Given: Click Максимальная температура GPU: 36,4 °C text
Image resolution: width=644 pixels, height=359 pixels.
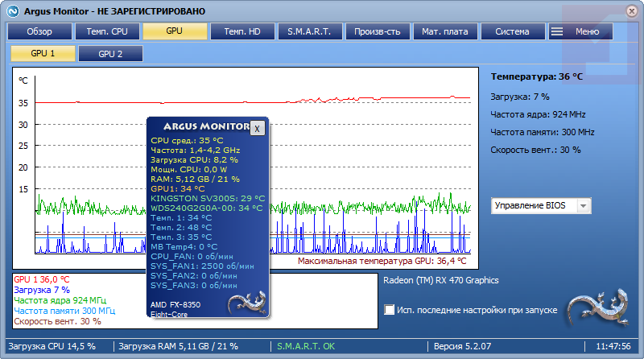Looking at the screenshot, I should (x=382, y=261).
